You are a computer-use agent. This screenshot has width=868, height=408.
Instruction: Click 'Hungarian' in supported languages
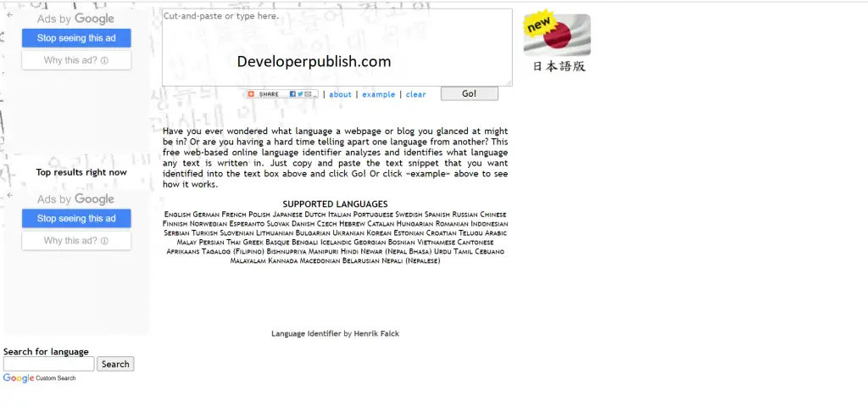[415, 224]
